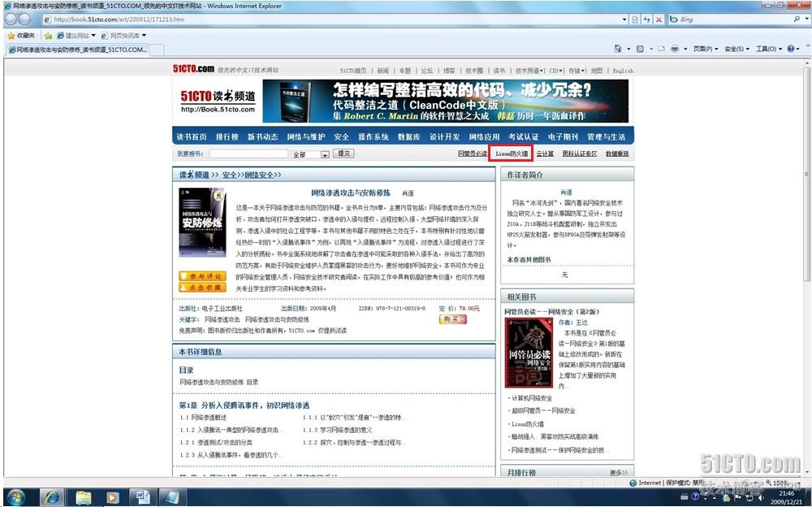Add page to favorites bar with star-arrow icon
The height and width of the screenshot is (507, 812).
pos(48,35)
